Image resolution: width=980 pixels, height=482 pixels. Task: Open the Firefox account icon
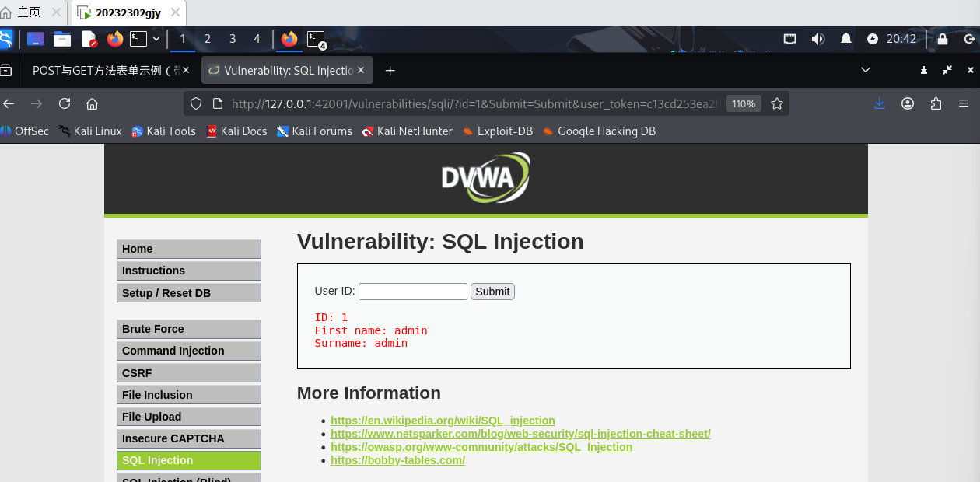908,103
